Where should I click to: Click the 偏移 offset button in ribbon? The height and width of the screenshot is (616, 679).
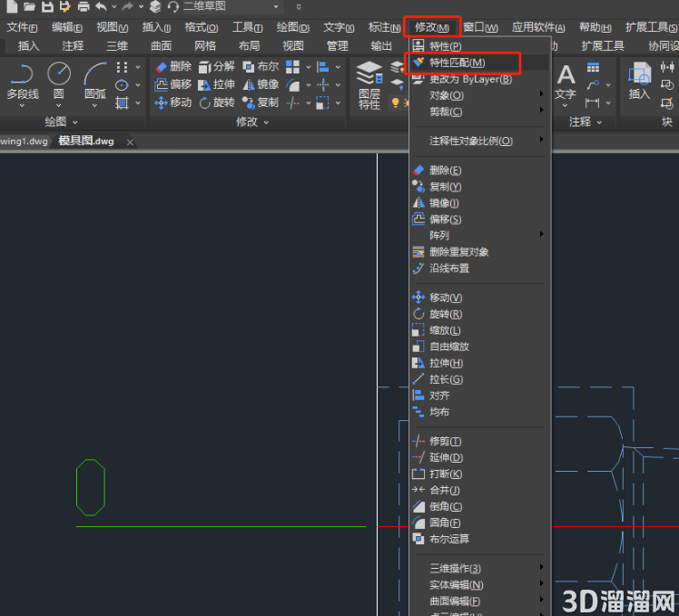coord(173,84)
